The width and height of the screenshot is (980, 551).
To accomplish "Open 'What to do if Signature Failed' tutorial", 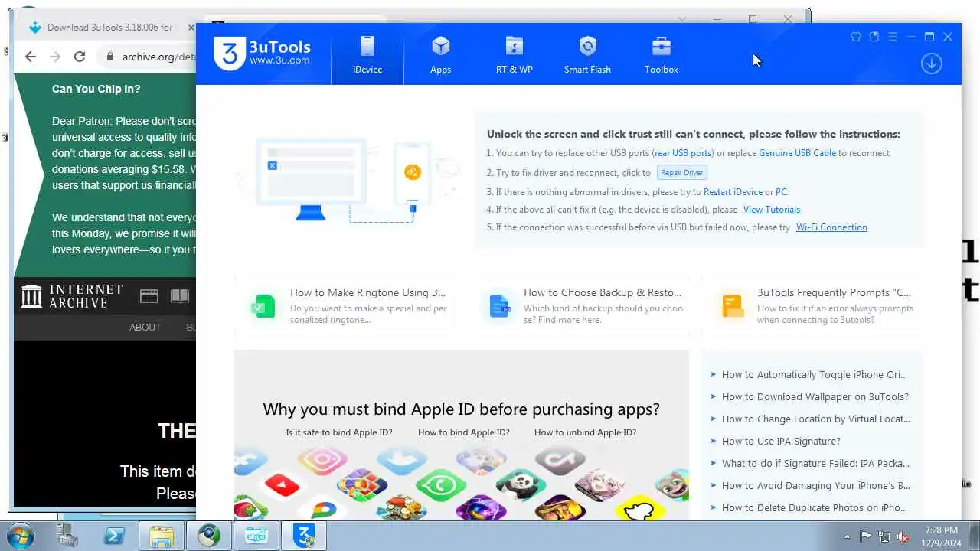I will pos(815,464).
